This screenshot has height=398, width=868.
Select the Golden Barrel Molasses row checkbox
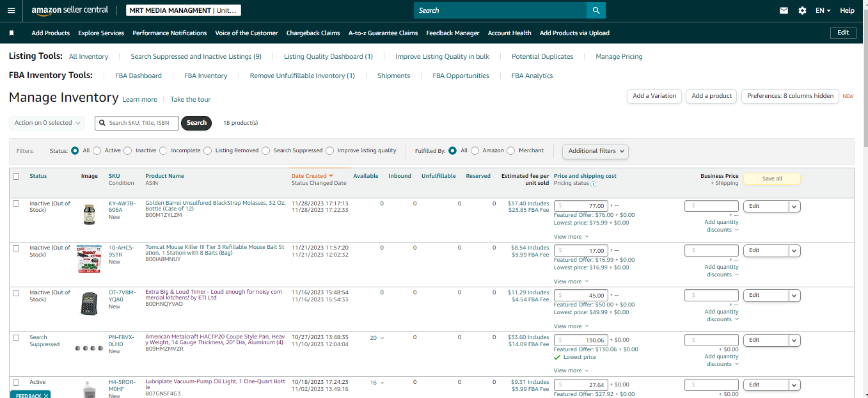point(16,203)
